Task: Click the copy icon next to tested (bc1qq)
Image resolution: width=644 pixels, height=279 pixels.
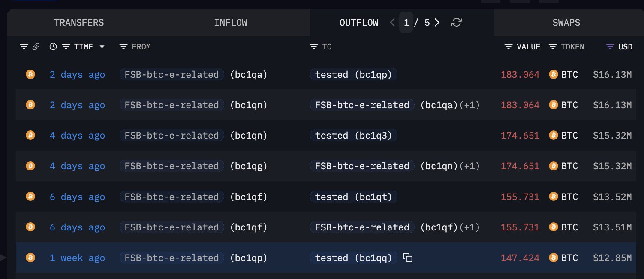Action: click(408, 258)
